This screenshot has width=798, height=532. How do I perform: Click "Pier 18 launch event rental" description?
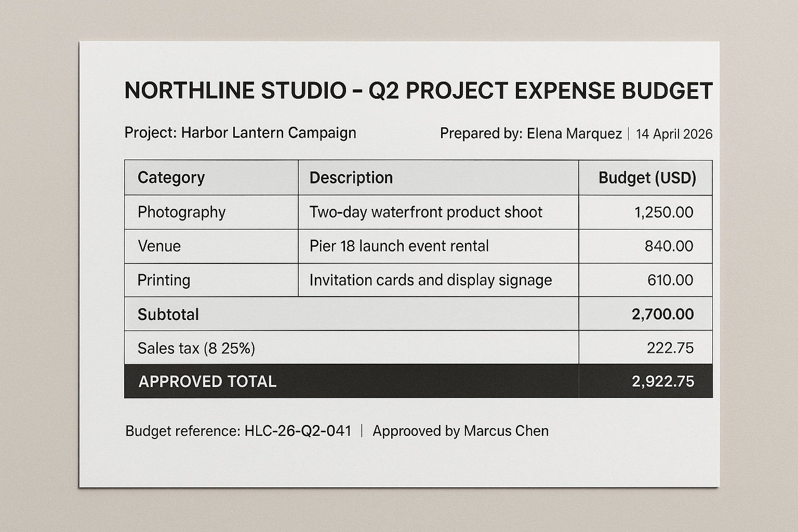pos(399,246)
